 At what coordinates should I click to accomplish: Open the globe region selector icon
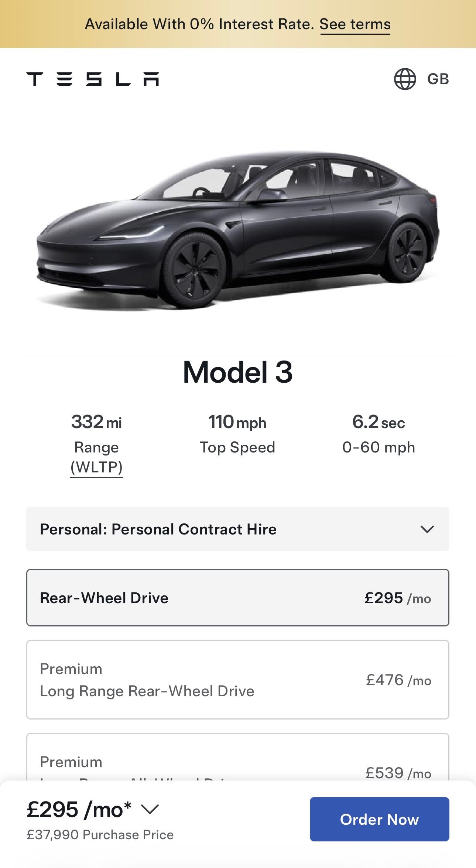[405, 79]
